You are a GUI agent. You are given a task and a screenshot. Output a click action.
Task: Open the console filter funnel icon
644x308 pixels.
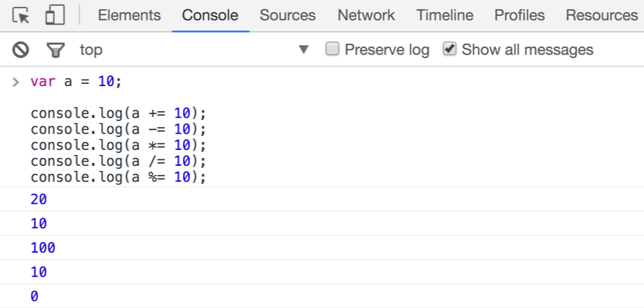[x=55, y=50]
